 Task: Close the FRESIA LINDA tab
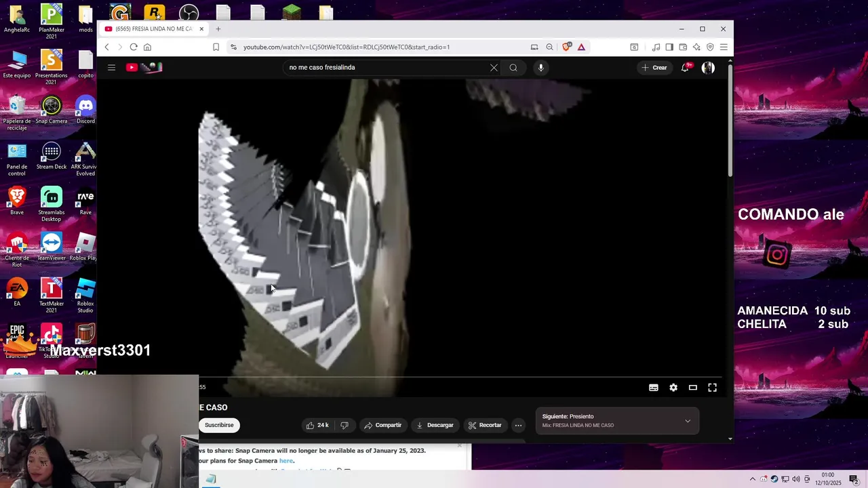click(x=201, y=29)
